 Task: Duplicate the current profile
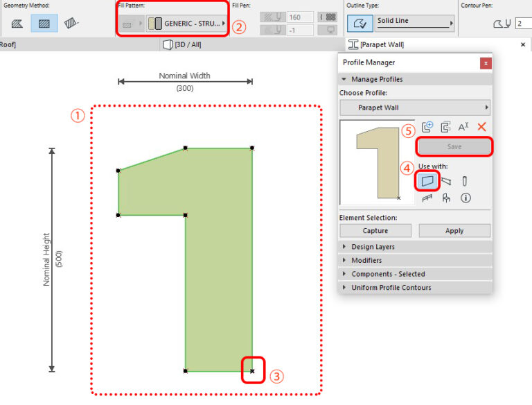(445, 127)
